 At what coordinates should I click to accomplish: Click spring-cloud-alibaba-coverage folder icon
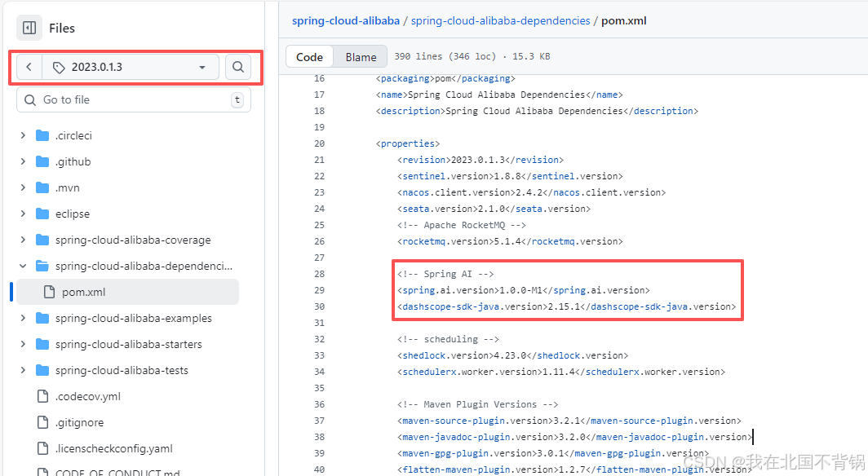coord(42,240)
